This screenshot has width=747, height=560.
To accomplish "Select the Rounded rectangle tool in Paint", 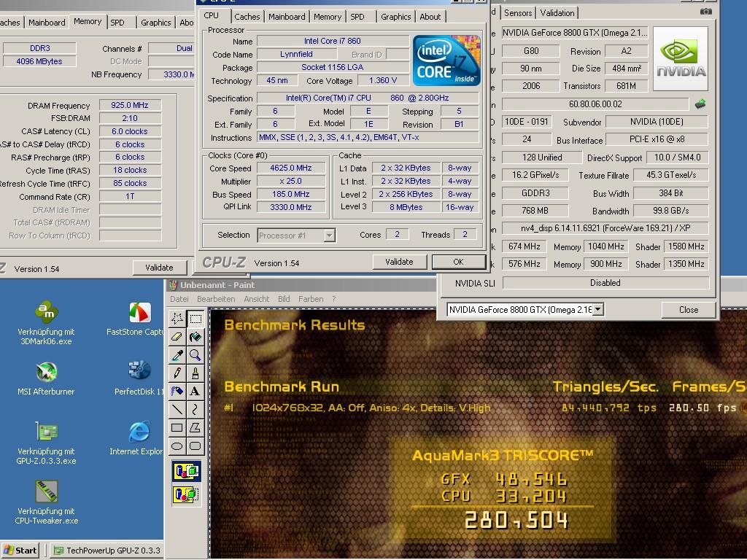I will [x=196, y=446].
